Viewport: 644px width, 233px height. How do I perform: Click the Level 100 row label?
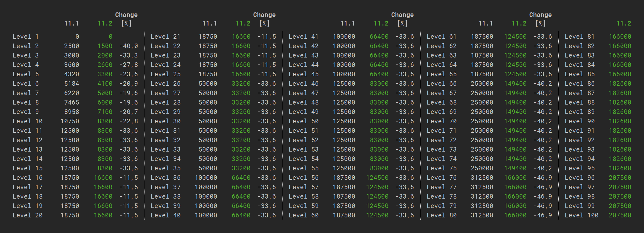pyautogui.click(x=581, y=215)
